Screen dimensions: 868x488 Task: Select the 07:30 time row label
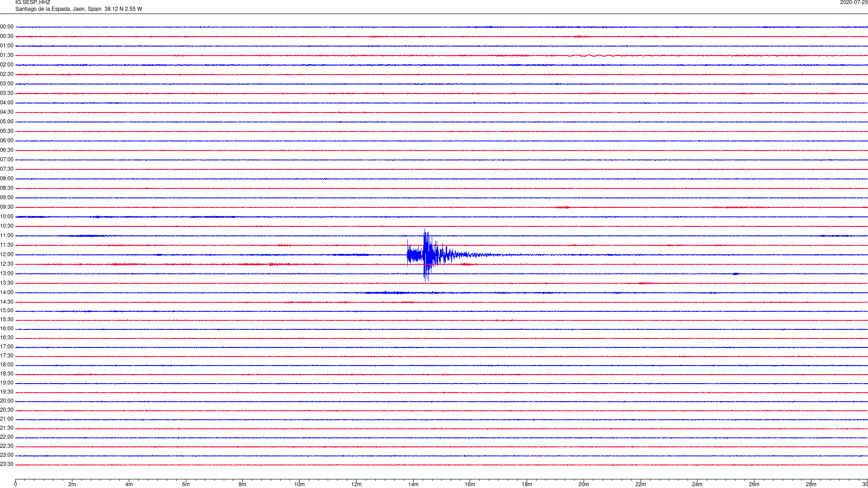coord(7,169)
